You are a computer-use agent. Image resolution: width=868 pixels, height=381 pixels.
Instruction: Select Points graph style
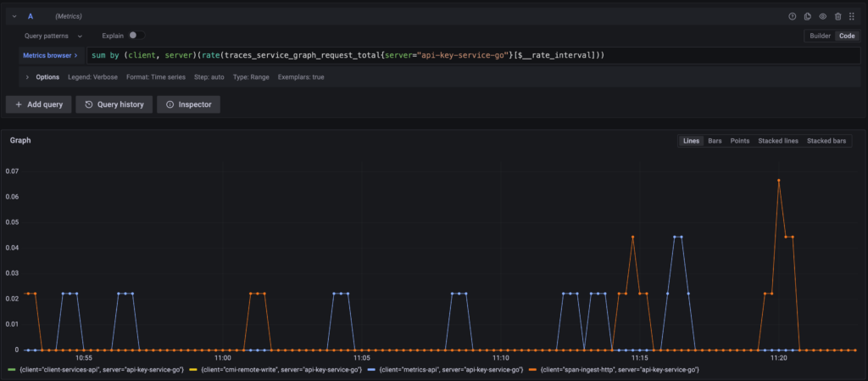[739, 141]
